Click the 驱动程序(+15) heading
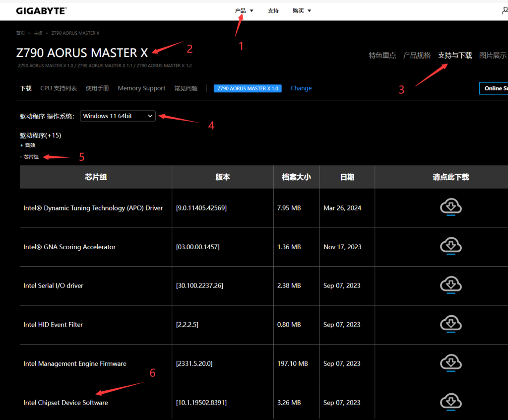Image resolution: width=508 pixels, height=420 pixels. (x=41, y=135)
